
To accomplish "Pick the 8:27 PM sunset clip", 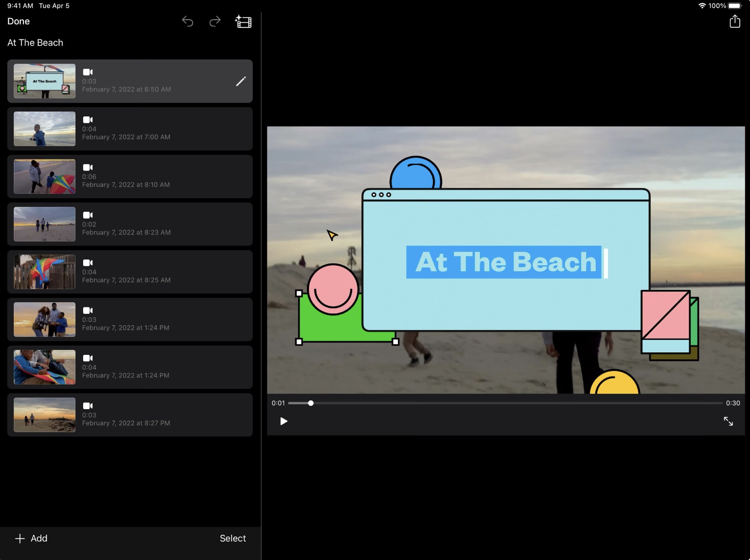I will pyautogui.click(x=130, y=415).
